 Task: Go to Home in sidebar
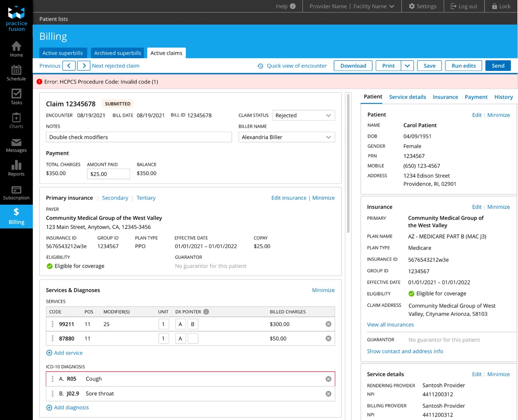[16, 49]
